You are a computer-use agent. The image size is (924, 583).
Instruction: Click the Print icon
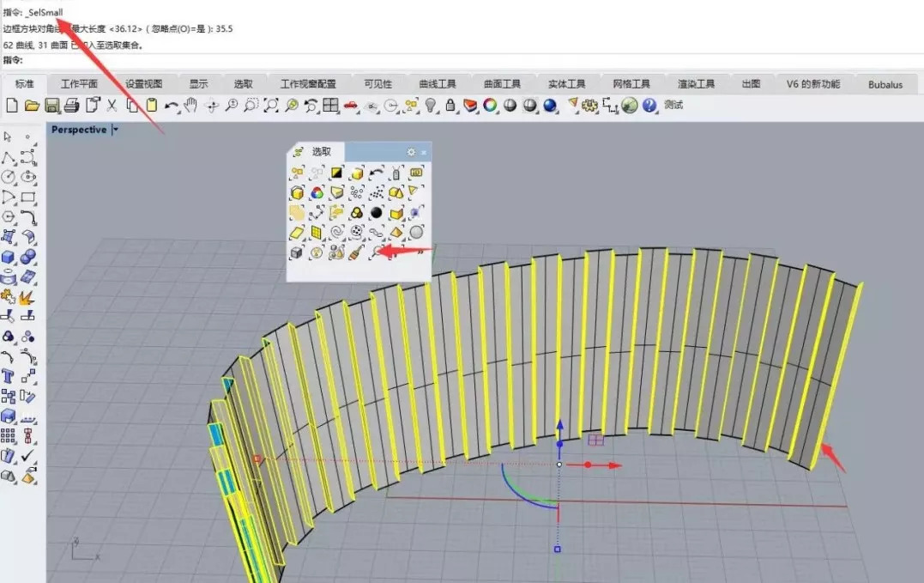tap(71, 106)
